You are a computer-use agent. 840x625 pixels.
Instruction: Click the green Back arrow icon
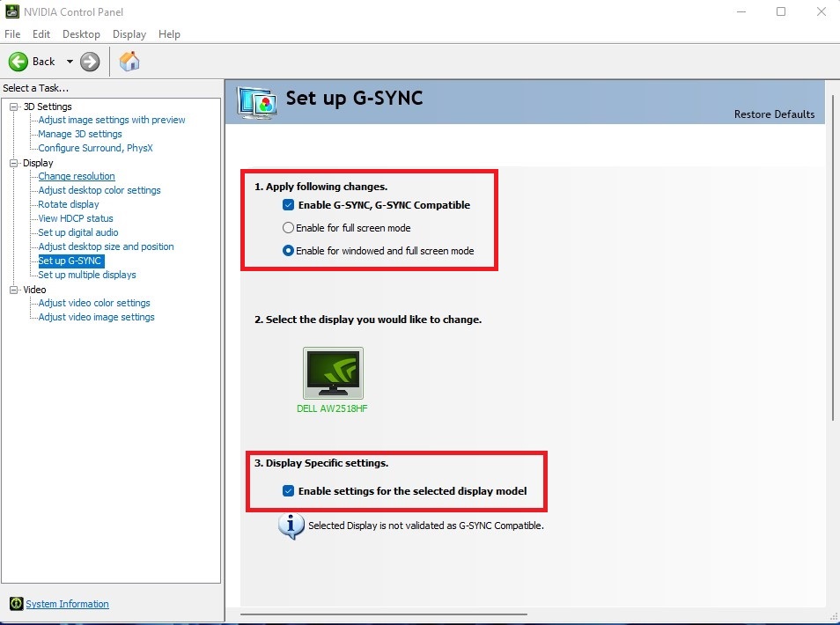18,62
